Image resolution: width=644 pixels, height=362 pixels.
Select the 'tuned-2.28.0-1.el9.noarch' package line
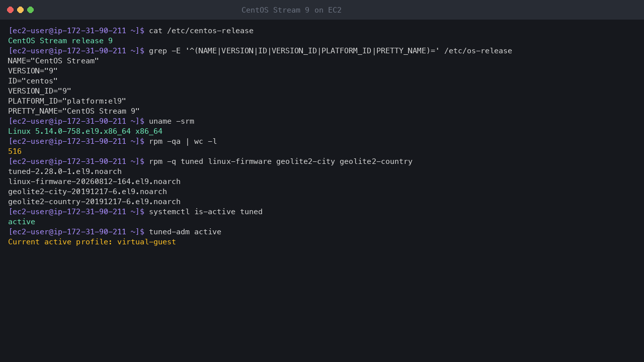(65, 171)
